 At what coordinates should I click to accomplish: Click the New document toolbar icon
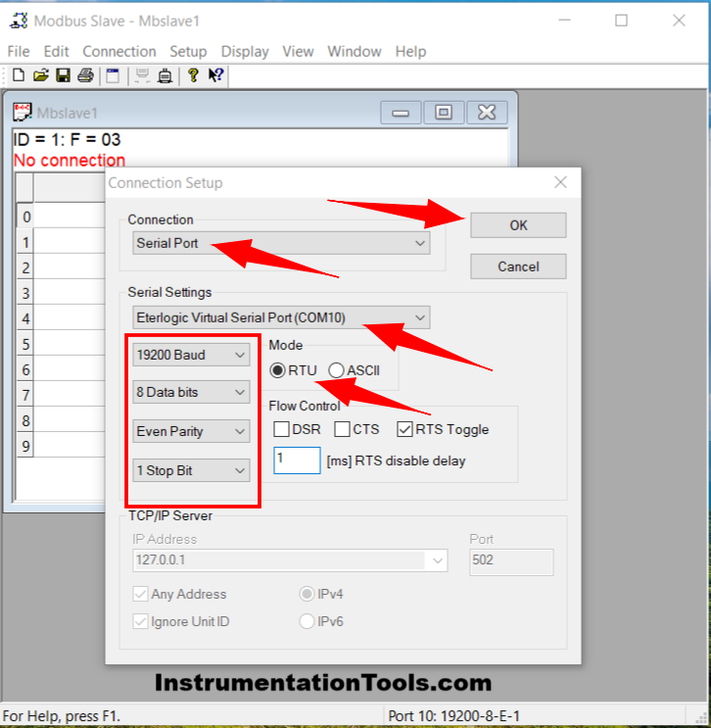19,74
